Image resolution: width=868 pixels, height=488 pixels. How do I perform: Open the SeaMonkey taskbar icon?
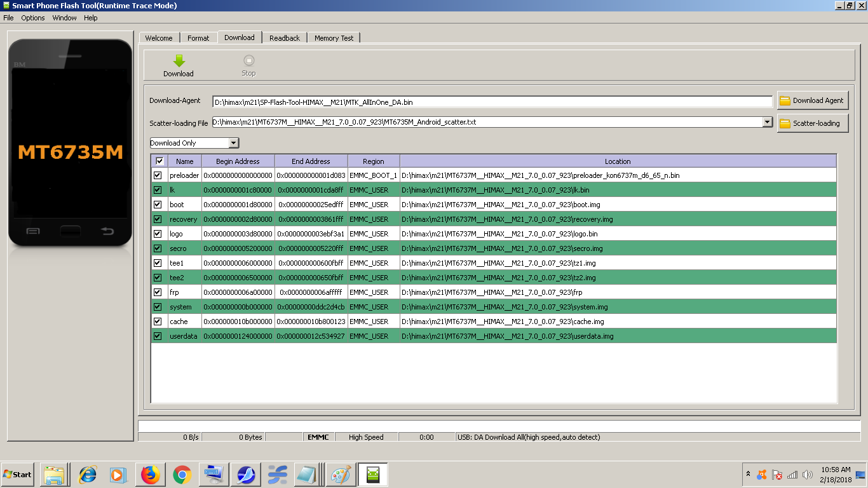pos(246,475)
